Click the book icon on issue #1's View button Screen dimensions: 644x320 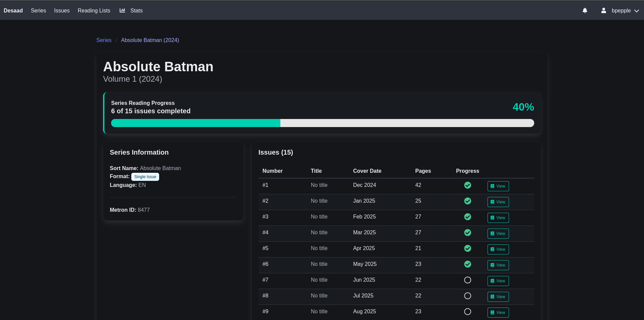tap(493, 186)
